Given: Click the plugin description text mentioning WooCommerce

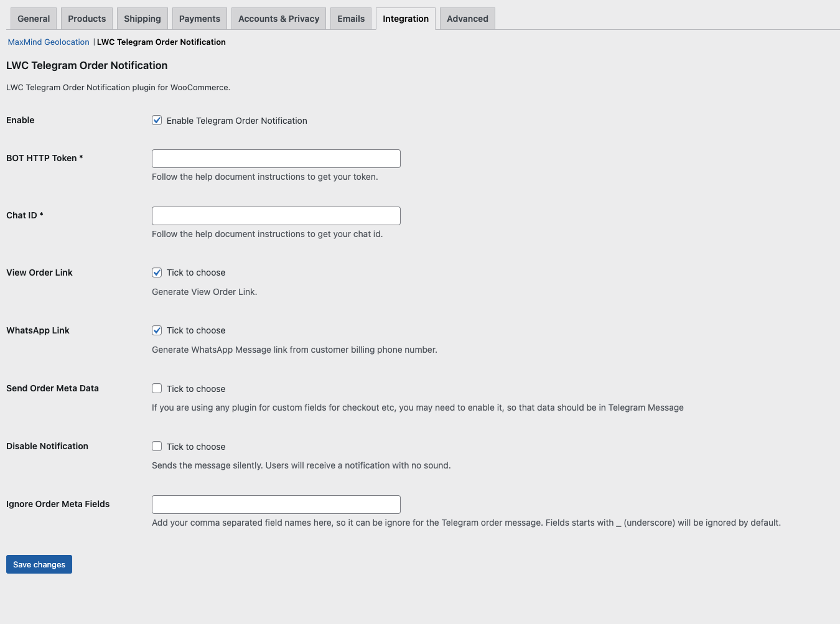Looking at the screenshot, I should (x=118, y=88).
